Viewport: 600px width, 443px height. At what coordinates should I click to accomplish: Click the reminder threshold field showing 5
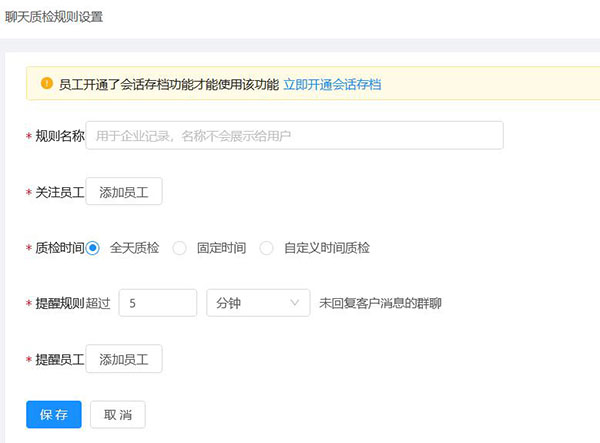158,303
